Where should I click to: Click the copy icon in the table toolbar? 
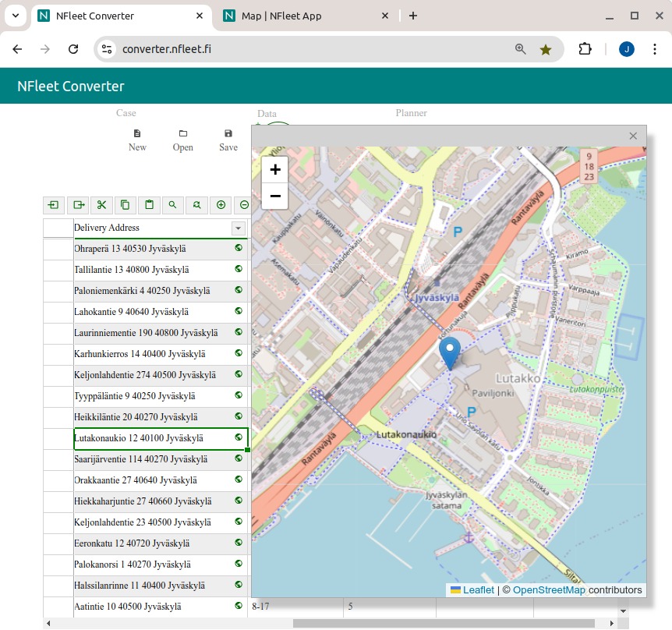tap(126, 205)
